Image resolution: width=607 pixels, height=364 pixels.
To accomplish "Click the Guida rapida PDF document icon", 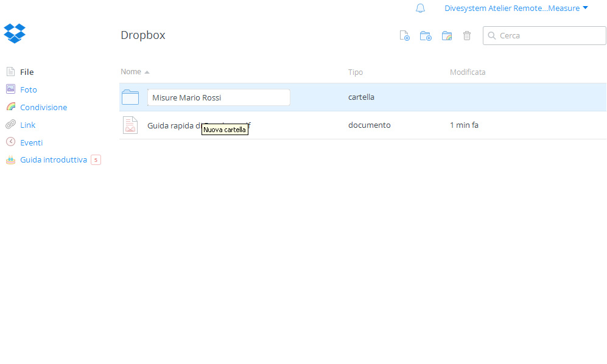I will pos(130,125).
